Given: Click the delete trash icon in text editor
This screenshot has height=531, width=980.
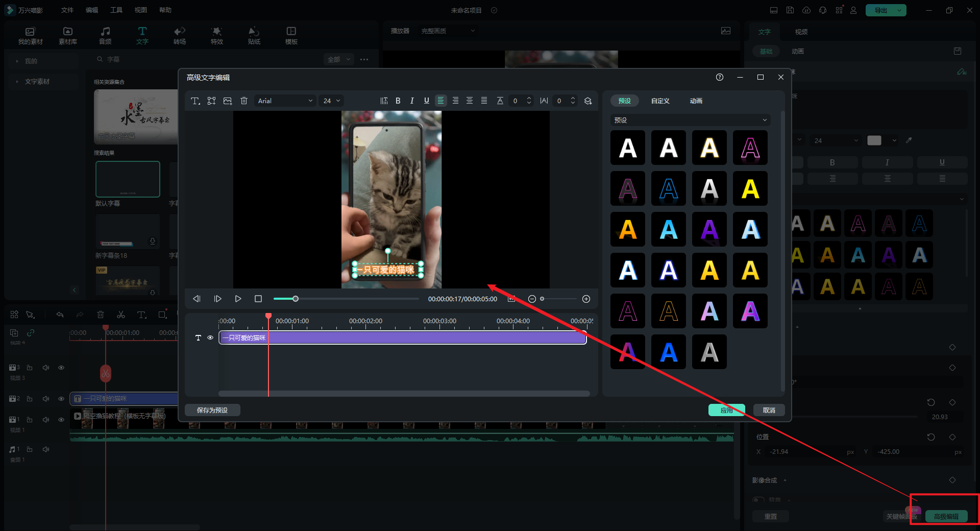Looking at the screenshot, I should pyautogui.click(x=244, y=101).
